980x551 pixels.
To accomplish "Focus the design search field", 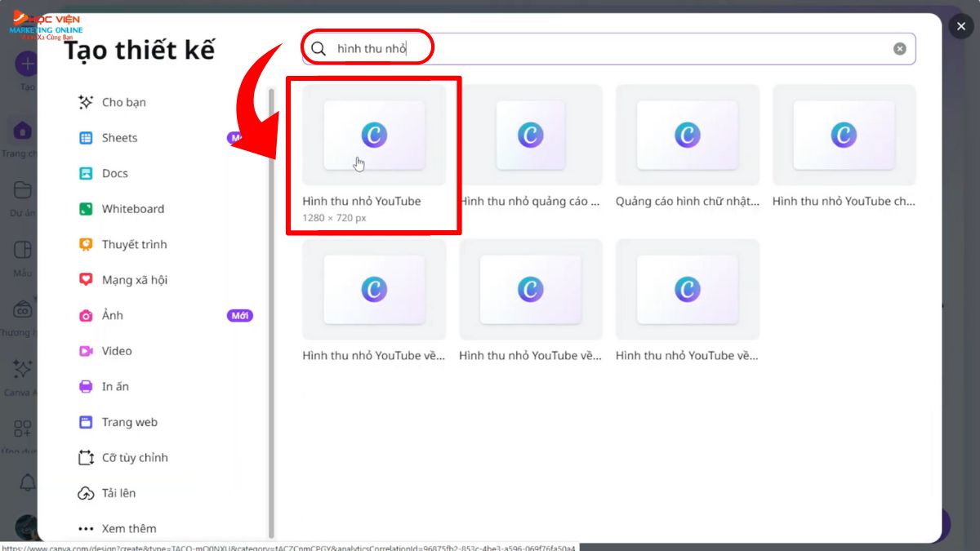I will pyautogui.click(x=608, y=49).
